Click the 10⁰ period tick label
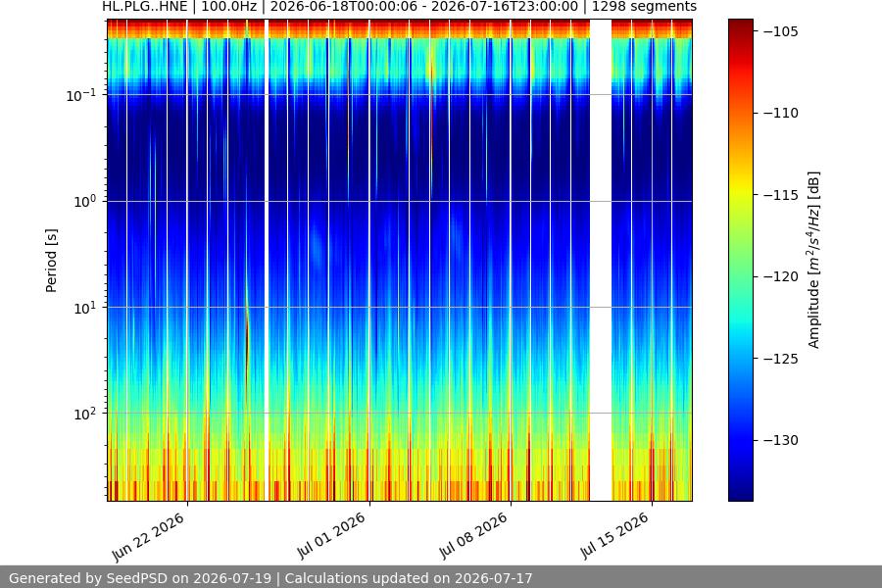Viewport: 882px width, 588px height. click(84, 202)
